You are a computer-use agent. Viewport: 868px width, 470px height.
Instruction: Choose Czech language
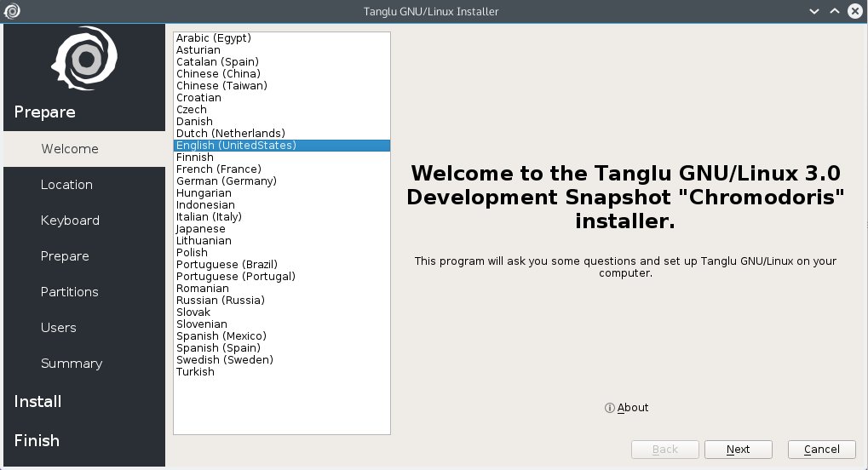282,110
